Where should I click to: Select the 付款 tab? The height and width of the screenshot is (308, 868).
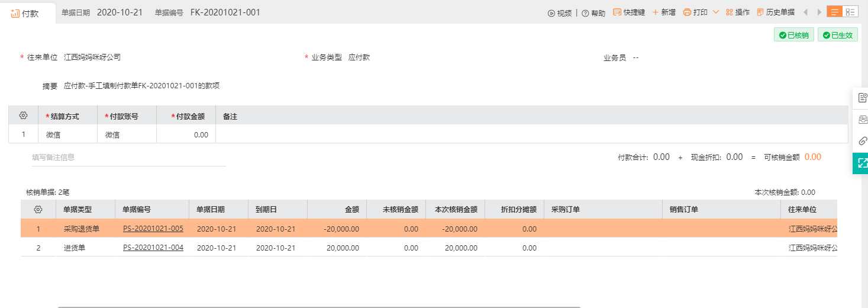tap(25, 13)
